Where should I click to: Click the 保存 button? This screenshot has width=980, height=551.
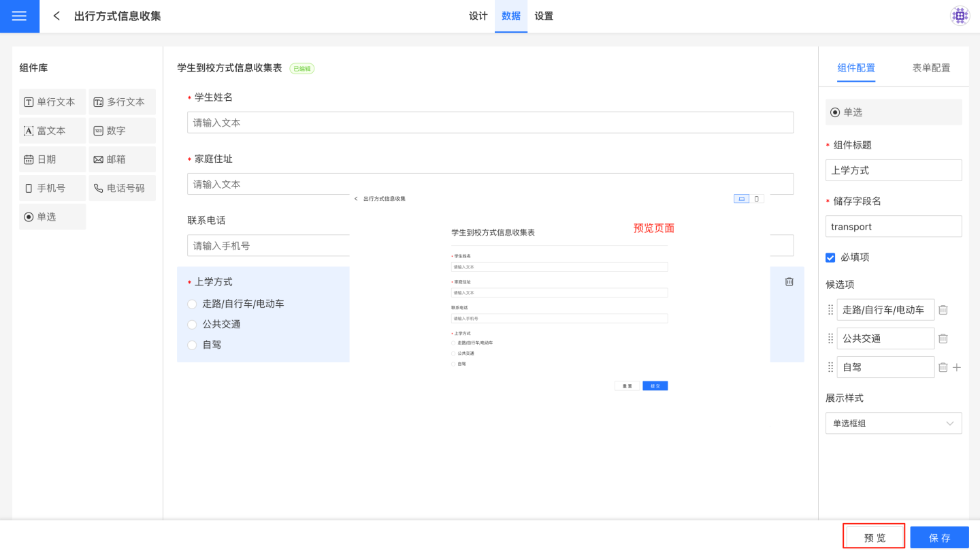[939, 537]
